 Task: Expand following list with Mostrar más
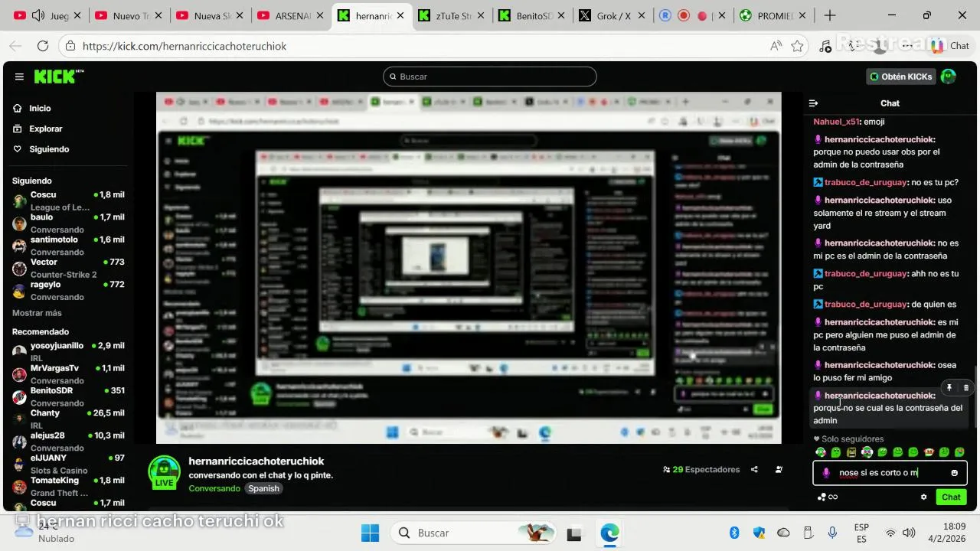coord(37,313)
